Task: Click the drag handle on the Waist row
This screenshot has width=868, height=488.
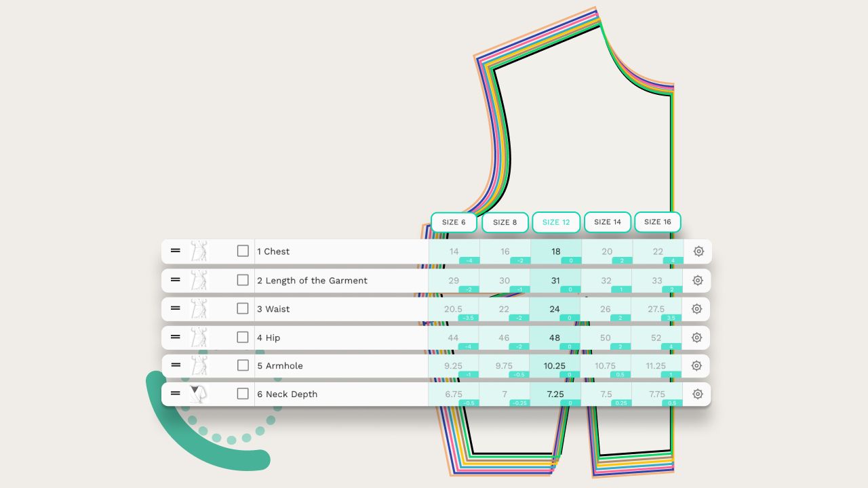Action: coord(175,308)
